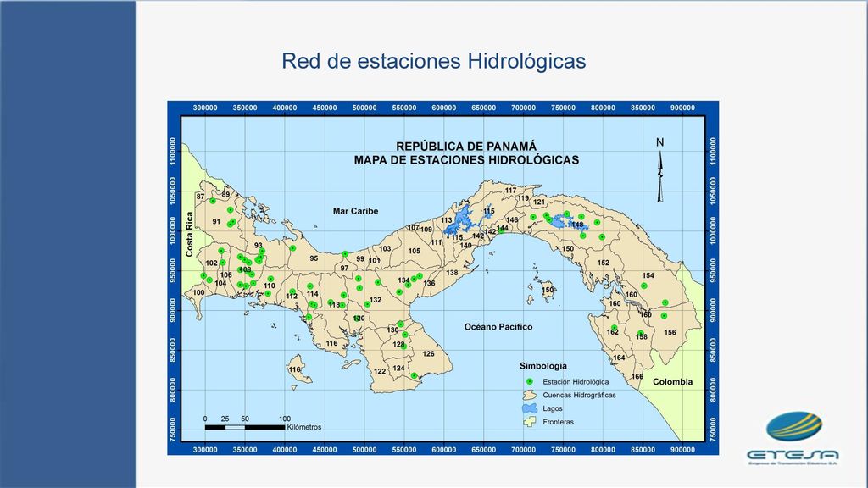Click basin number 114
This screenshot has width=868, height=488.
tap(313, 294)
